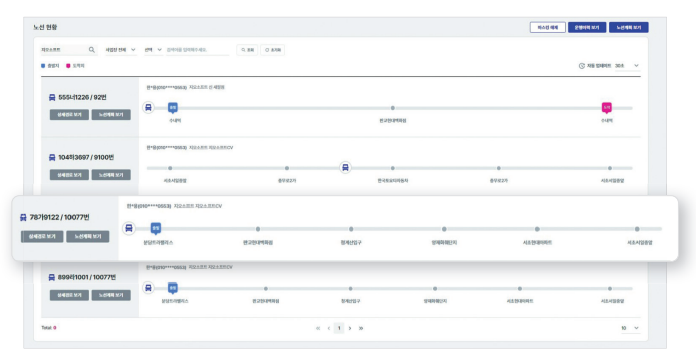Click 양재화훼단지 stop dot in 78가9122 route
Screen dimensions: 696x360
444,229
